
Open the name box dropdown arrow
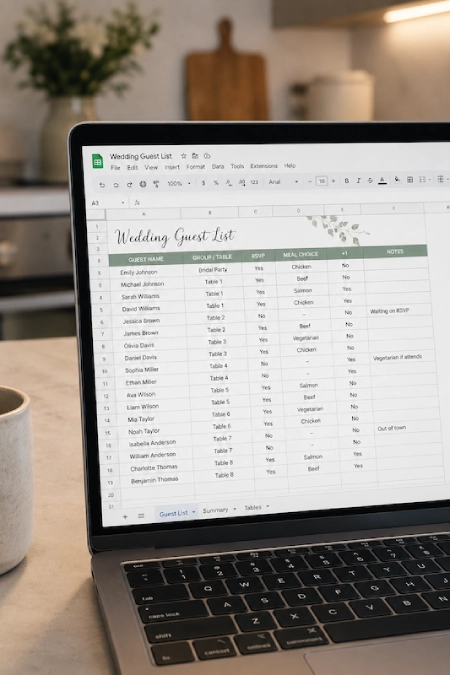(x=123, y=202)
